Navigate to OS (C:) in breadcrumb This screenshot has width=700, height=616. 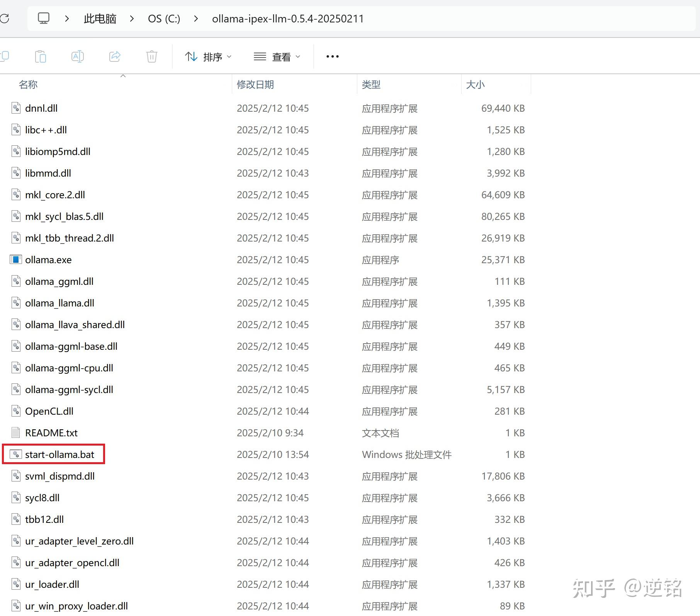click(164, 19)
